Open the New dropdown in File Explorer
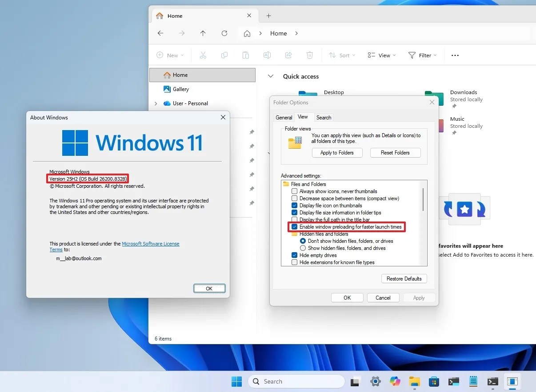536x392 pixels. pos(170,55)
